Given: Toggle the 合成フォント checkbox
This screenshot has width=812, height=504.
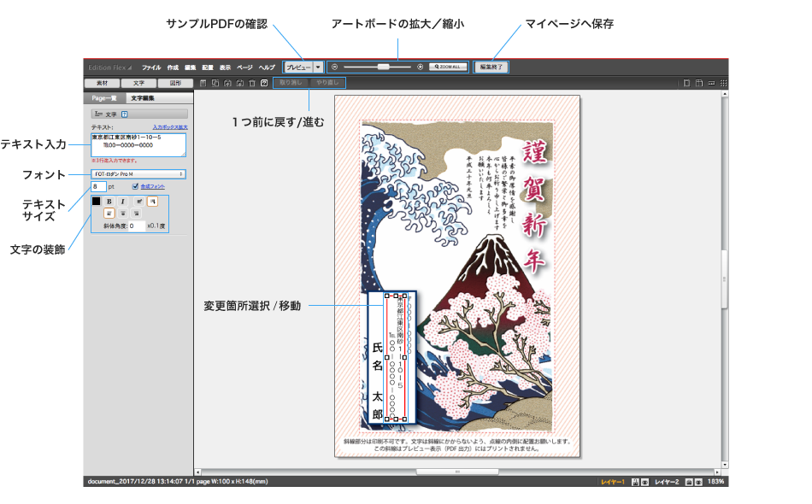Looking at the screenshot, I should point(135,186).
